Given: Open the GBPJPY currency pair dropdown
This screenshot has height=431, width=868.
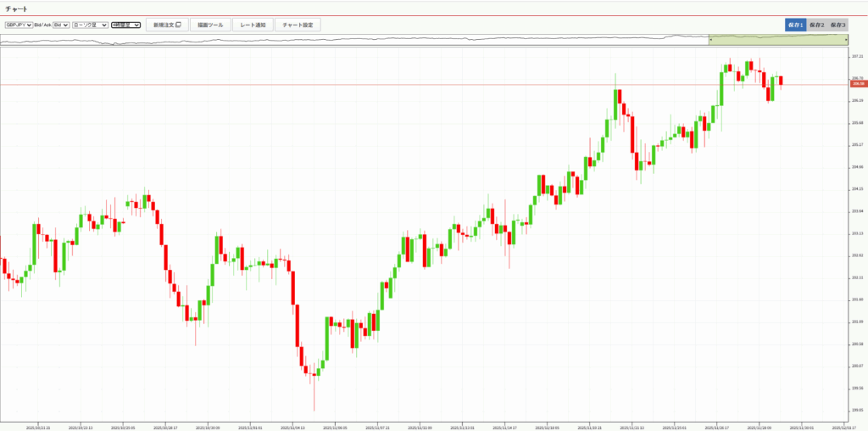Looking at the screenshot, I should pyautogui.click(x=19, y=25).
